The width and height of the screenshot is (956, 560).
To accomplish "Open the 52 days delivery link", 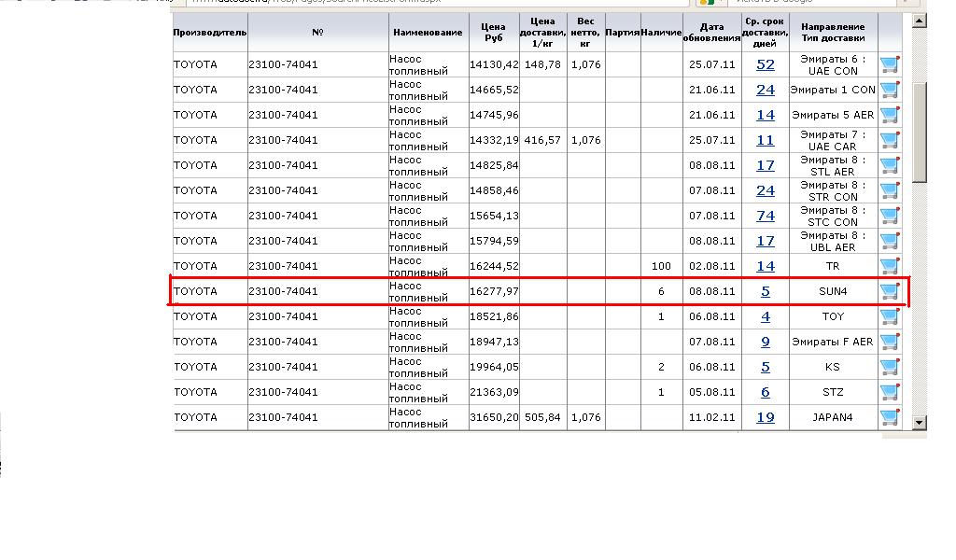I will tap(766, 64).
